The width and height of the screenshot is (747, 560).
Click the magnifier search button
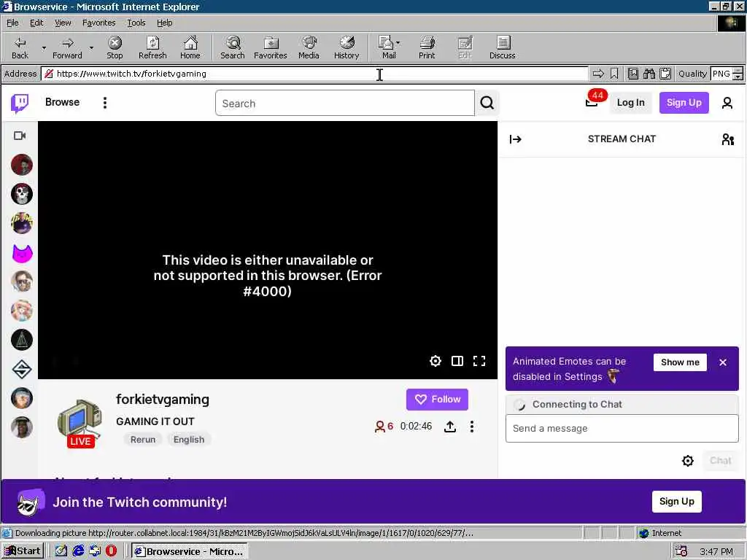[487, 103]
